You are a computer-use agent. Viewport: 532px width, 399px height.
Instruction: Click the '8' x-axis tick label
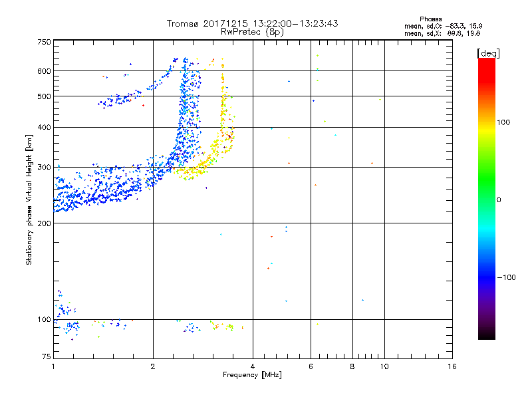click(352, 366)
